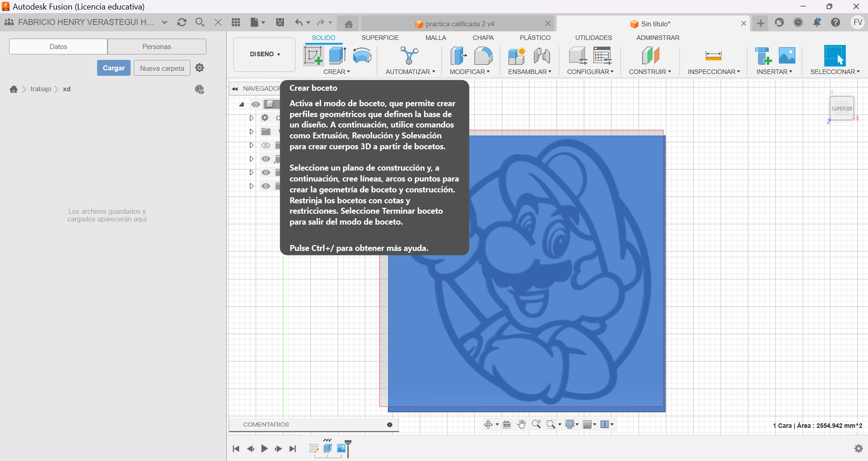The height and width of the screenshot is (461, 868).
Task: Switch to the CHAPA tab
Action: click(x=483, y=38)
